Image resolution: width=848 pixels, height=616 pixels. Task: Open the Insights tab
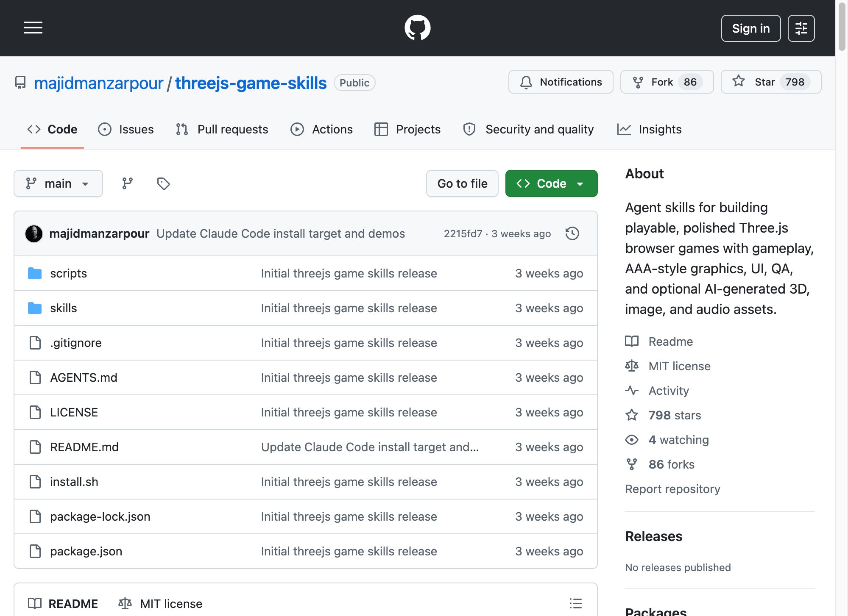tap(649, 129)
